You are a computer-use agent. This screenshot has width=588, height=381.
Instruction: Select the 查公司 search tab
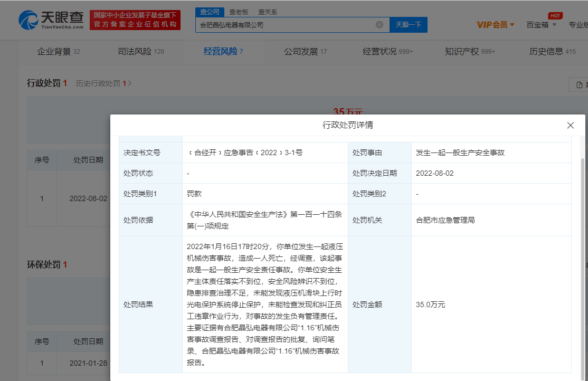210,12
